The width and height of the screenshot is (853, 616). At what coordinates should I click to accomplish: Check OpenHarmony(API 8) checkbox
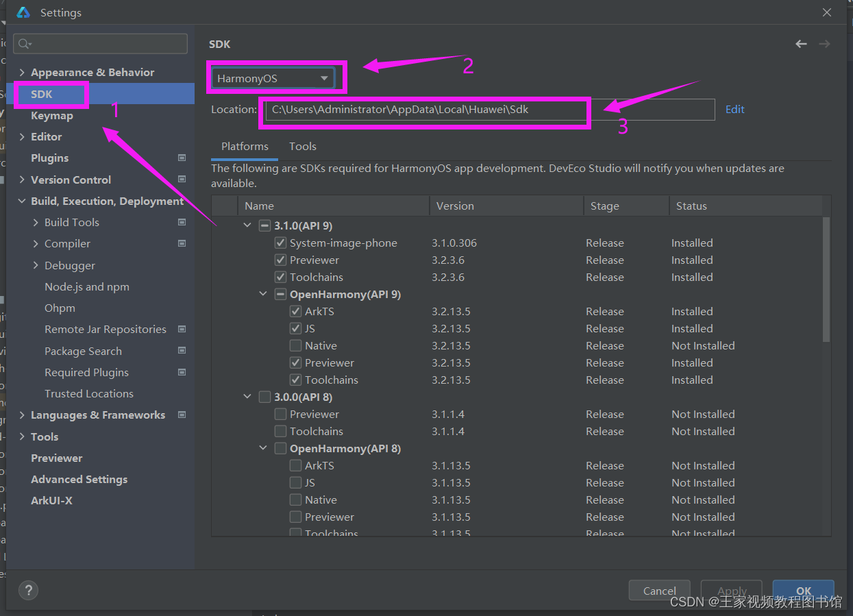pos(280,448)
